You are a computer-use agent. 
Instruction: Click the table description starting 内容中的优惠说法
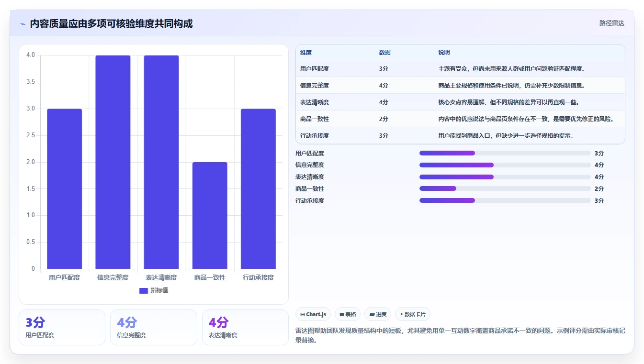[x=526, y=119]
